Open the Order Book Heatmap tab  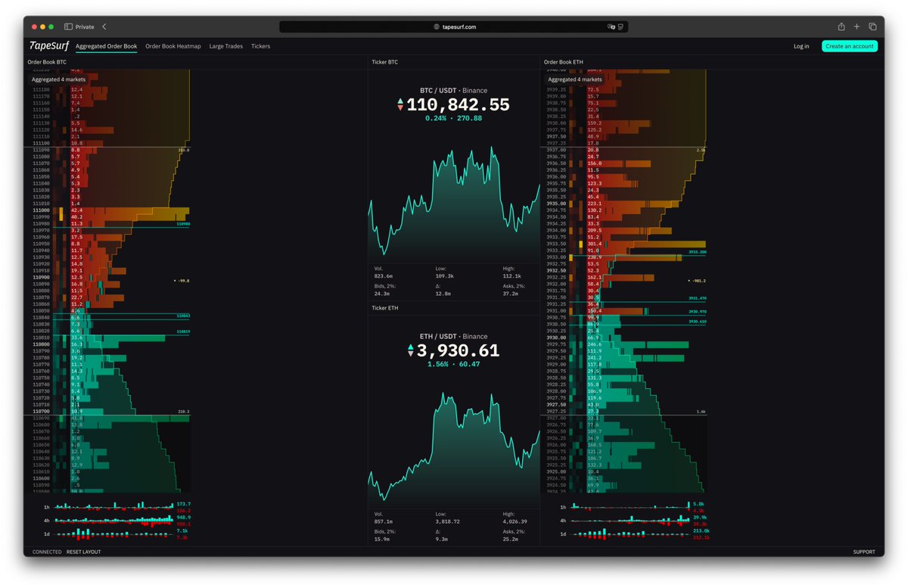[173, 46]
